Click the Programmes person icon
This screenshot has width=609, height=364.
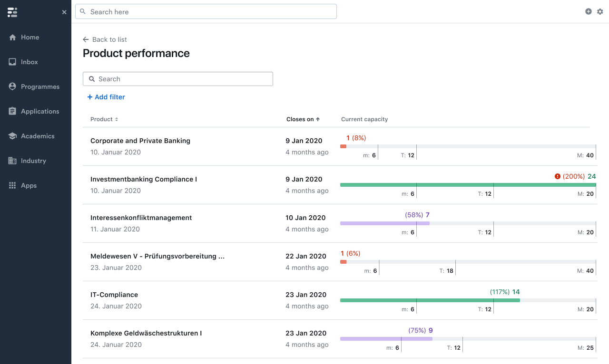13,87
